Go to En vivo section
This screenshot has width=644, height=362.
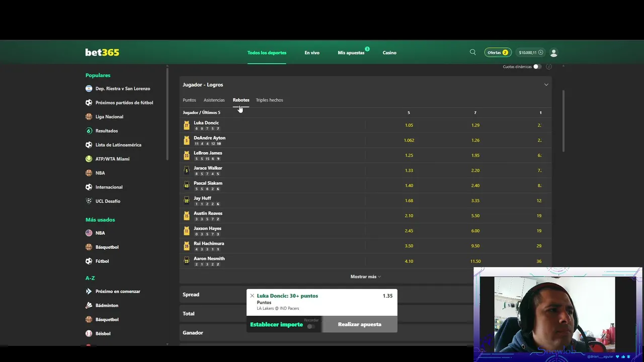click(312, 52)
